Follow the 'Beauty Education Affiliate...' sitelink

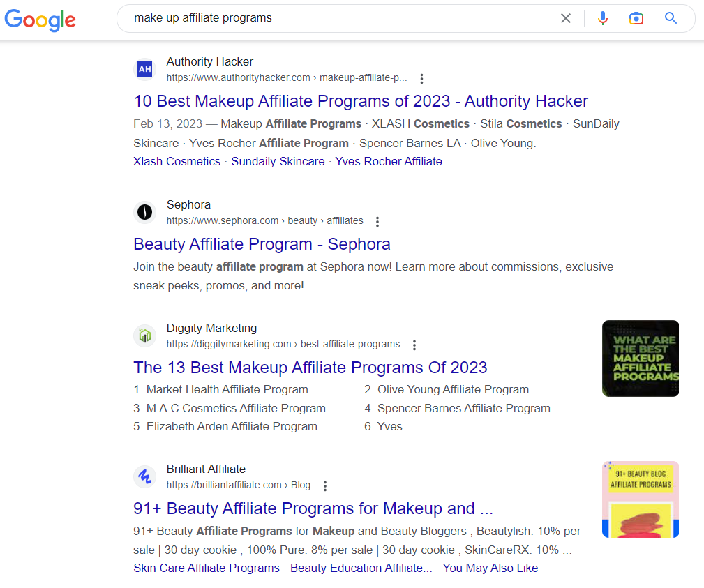[x=361, y=568]
